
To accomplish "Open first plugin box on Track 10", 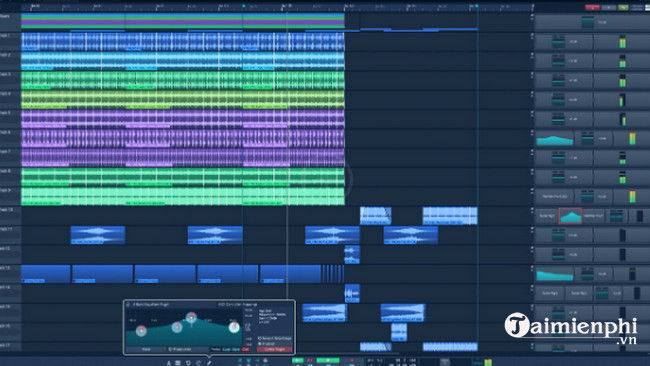I will [546, 216].
